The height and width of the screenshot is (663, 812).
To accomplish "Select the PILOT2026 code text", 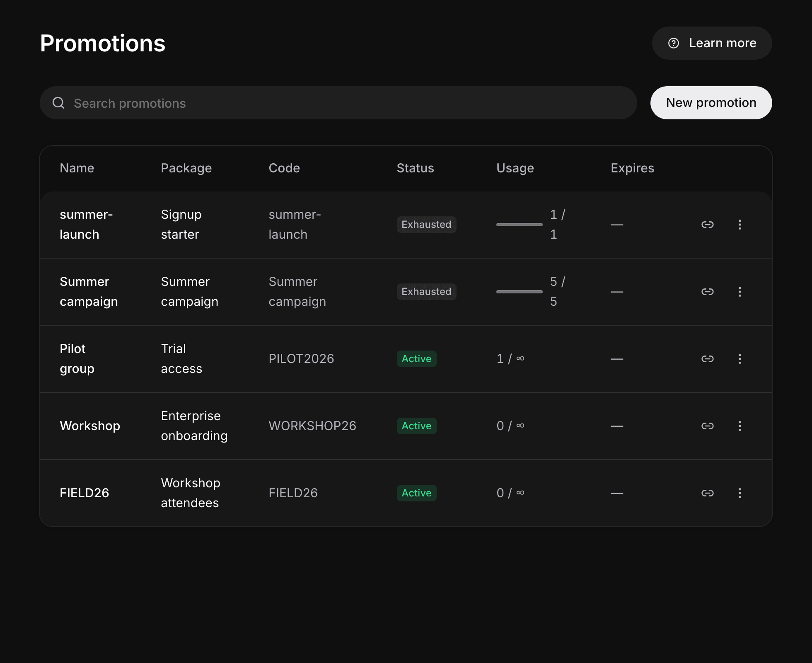I will [301, 359].
